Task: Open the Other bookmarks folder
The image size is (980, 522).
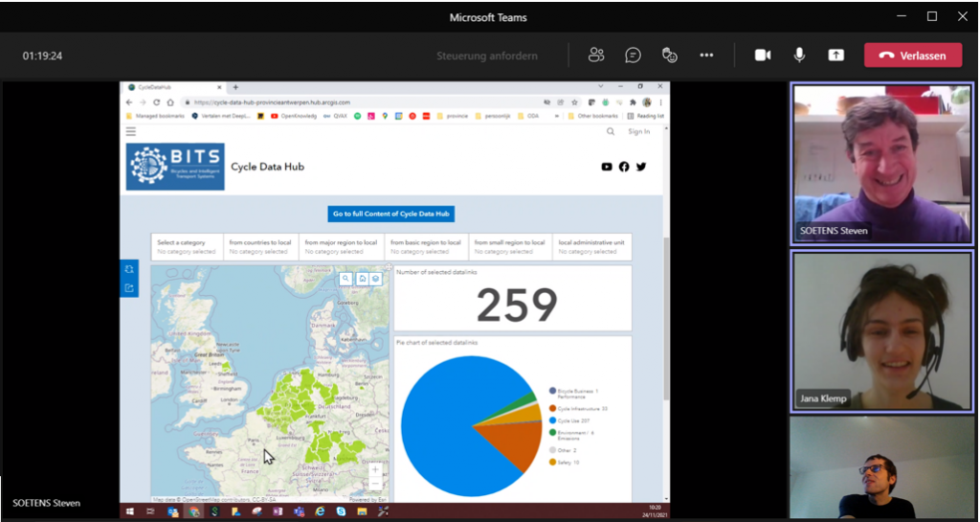Action: [x=592, y=116]
